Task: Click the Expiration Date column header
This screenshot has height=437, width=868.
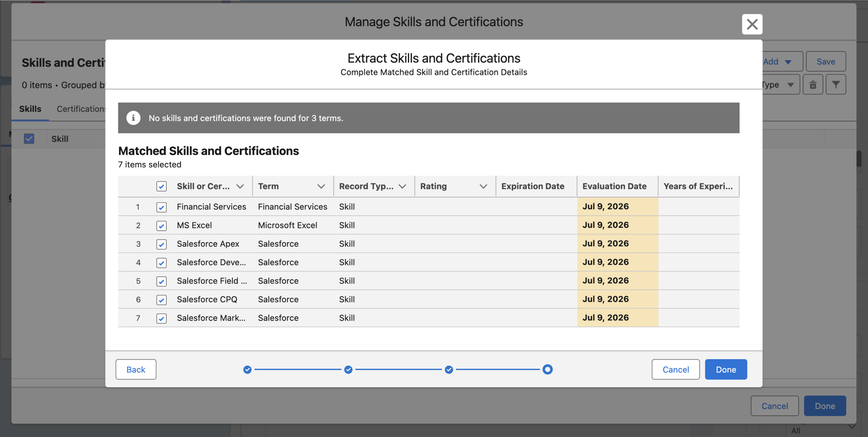Action: point(536,187)
